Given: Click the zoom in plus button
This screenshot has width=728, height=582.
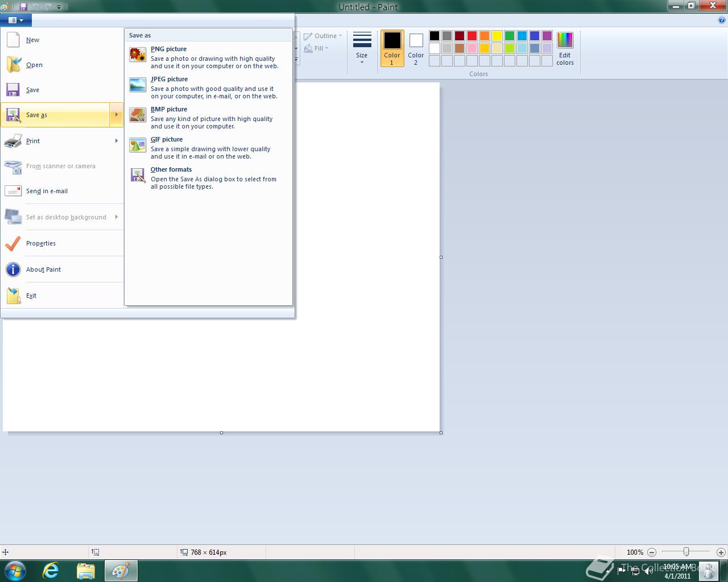Looking at the screenshot, I should click(x=721, y=552).
